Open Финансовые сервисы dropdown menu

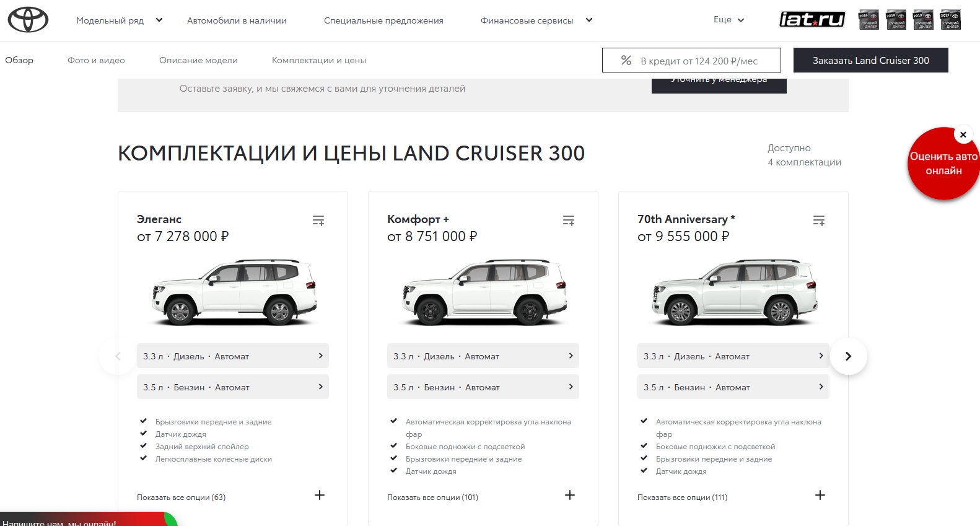coord(536,20)
